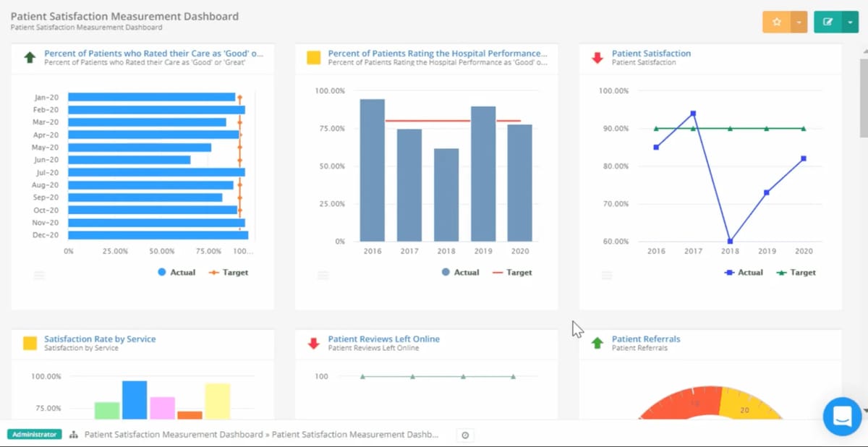Click first 'Patient Satisfaction Measurement Dashboard' breadcrumb
The image size is (868, 447).
point(174,435)
